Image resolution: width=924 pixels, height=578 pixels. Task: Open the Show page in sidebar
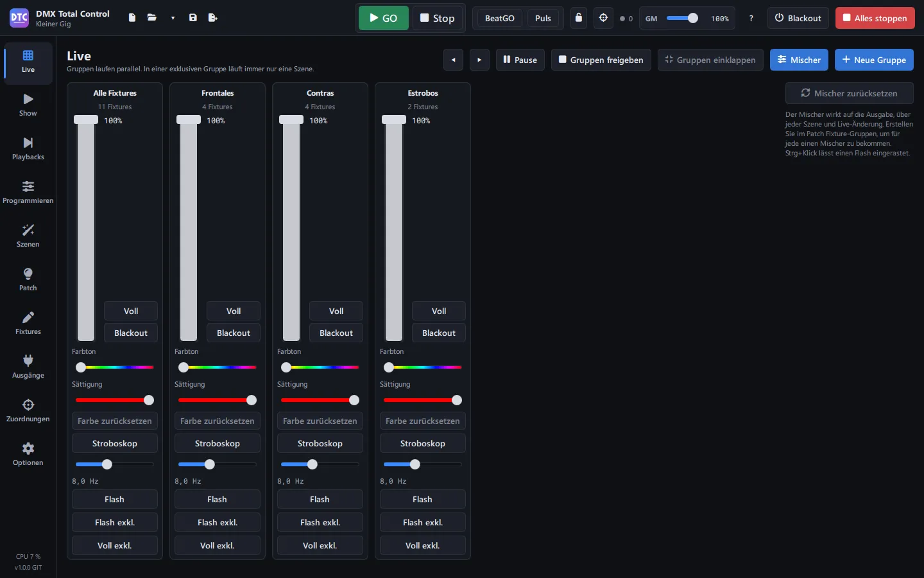[x=28, y=105]
